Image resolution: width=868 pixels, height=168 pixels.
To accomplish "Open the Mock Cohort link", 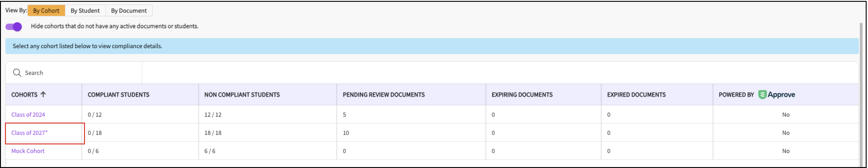I will point(28,151).
